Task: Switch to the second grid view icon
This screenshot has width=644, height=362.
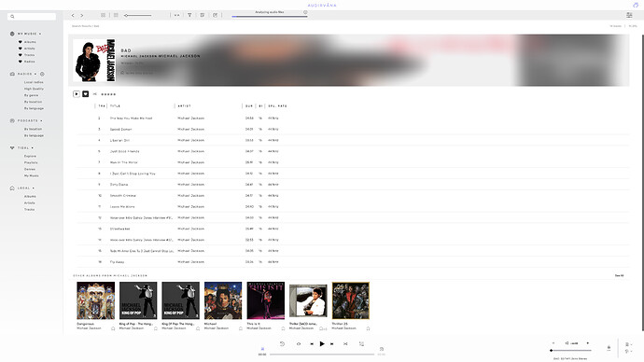Action: 116,15
